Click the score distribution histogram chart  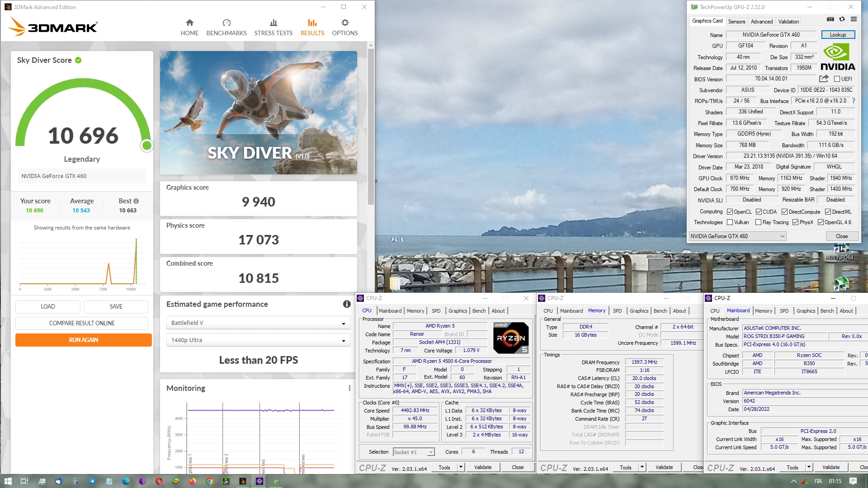82,264
